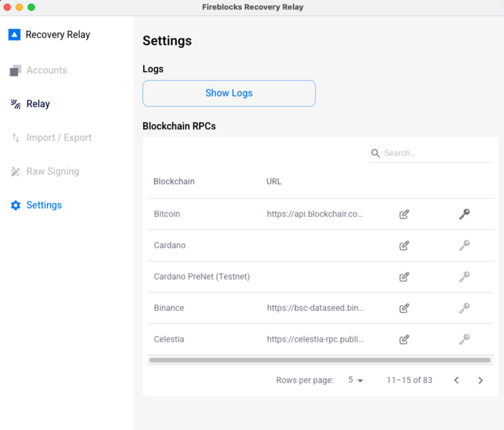Edit the Cardano RPC URL
This screenshot has height=430, width=504.
[404, 246]
